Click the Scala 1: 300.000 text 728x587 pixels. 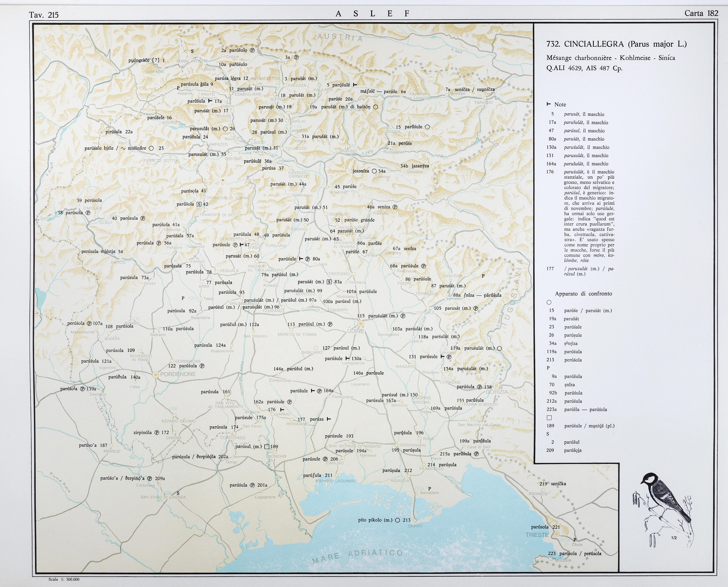(64, 579)
